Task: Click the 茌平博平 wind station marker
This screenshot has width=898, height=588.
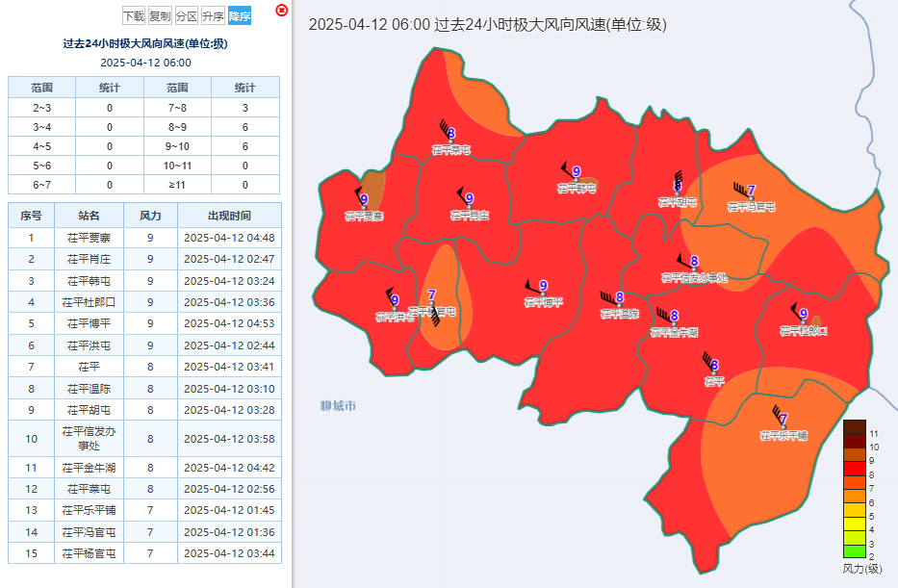Action: tap(543, 294)
